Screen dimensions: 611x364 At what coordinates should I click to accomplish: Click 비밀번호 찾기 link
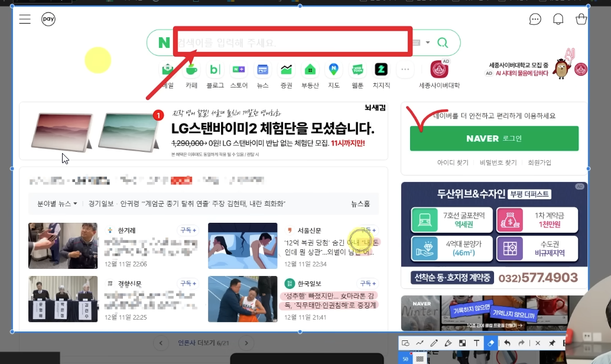coord(498,162)
